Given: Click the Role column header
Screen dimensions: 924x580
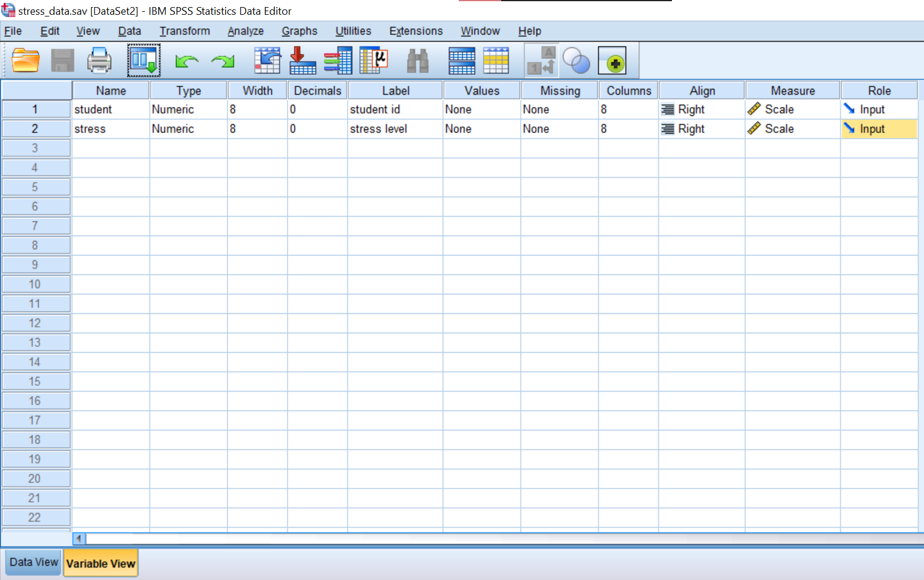Looking at the screenshot, I should (x=879, y=91).
